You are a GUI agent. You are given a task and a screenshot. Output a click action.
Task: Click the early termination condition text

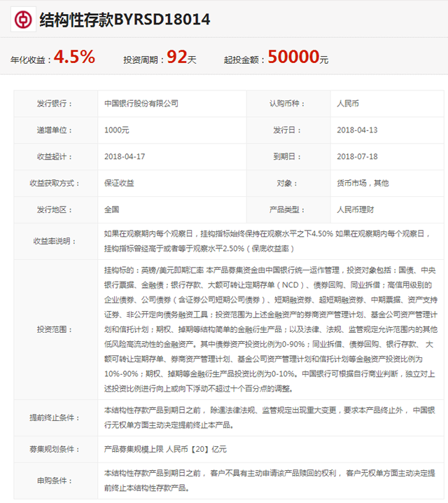(x=269, y=418)
